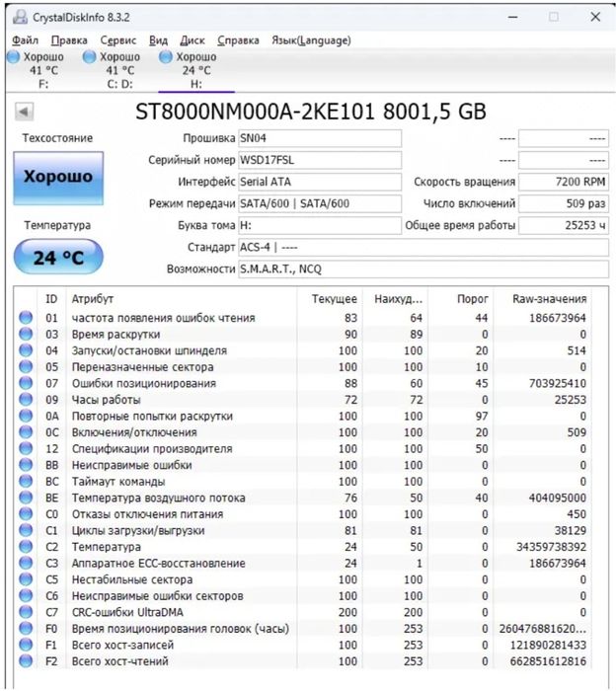Click status icon for attribute 01

[26, 318]
